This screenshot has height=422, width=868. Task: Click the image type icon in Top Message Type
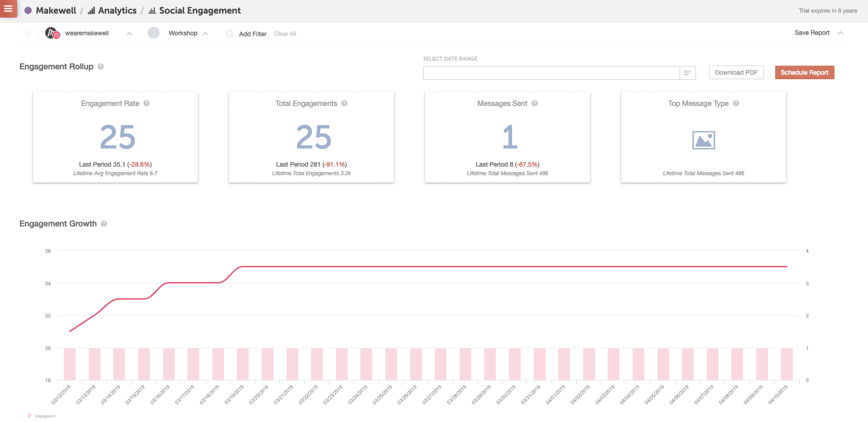703,140
